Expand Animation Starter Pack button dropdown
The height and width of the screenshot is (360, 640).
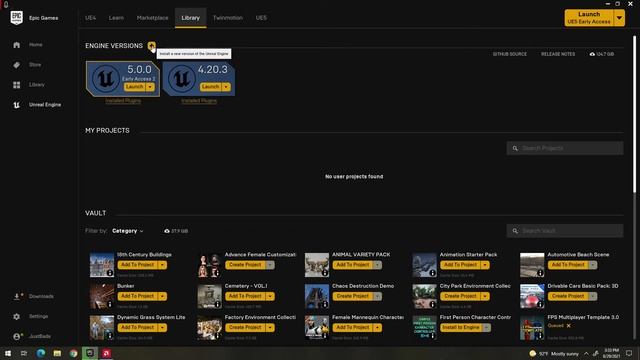(485, 265)
